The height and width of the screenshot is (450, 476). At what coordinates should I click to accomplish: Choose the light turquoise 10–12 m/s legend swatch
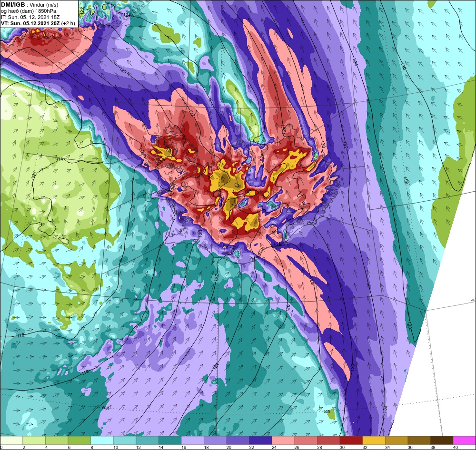[x=124, y=440]
